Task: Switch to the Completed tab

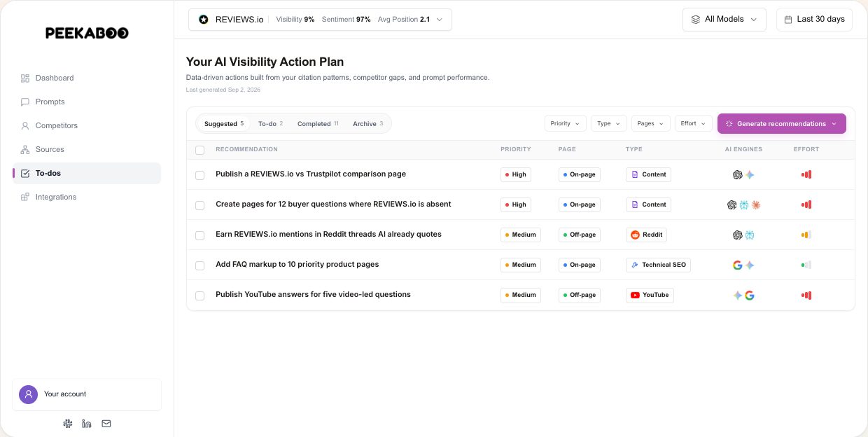Action: coord(318,123)
